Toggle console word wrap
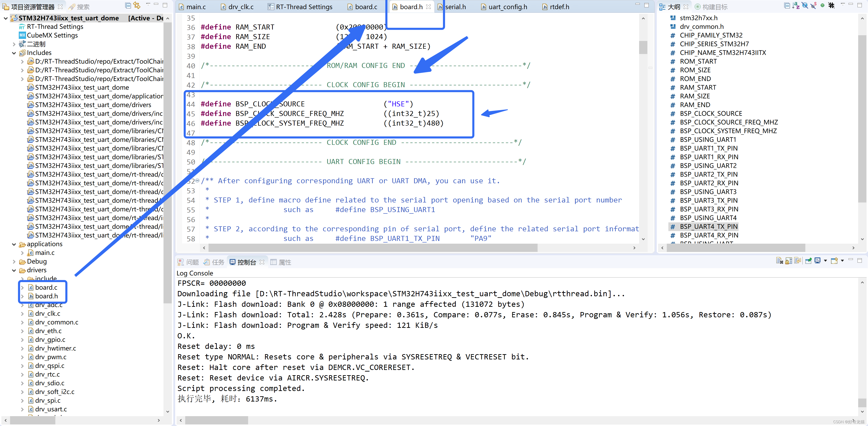868x426 pixels. (x=797, y=261)
